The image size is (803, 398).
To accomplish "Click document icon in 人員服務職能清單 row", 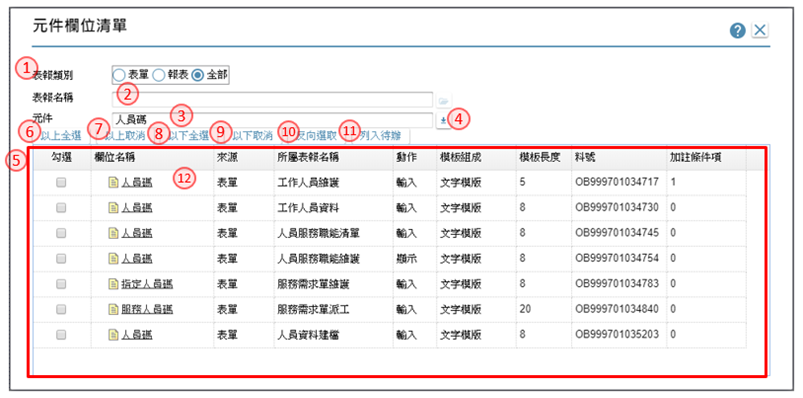I will point(113,233).
